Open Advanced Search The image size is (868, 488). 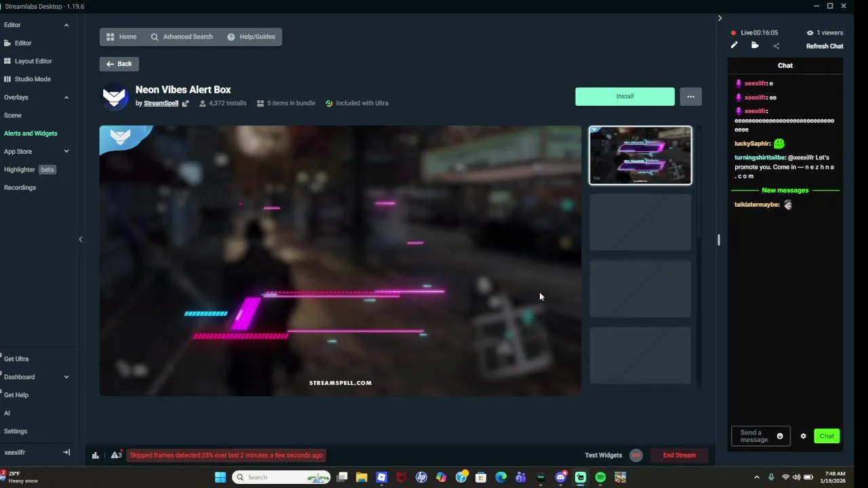pyautogui.click(x=182, y=37)
